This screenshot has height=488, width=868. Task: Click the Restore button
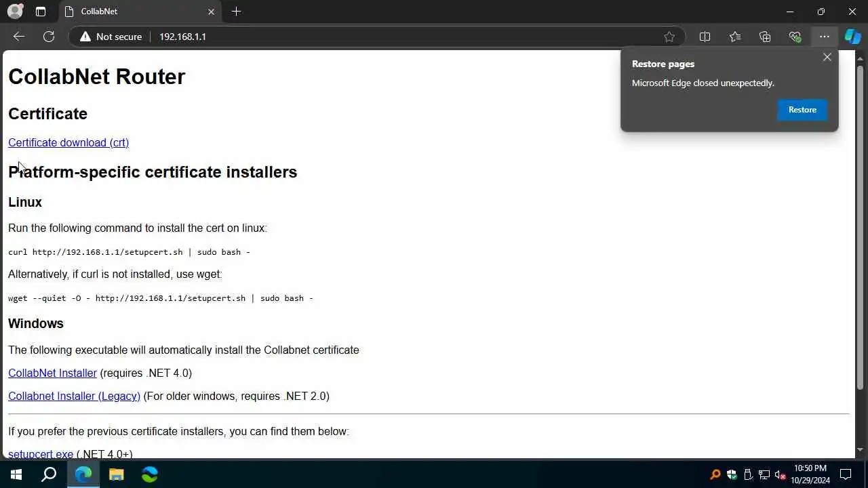[x=802, y=110]
